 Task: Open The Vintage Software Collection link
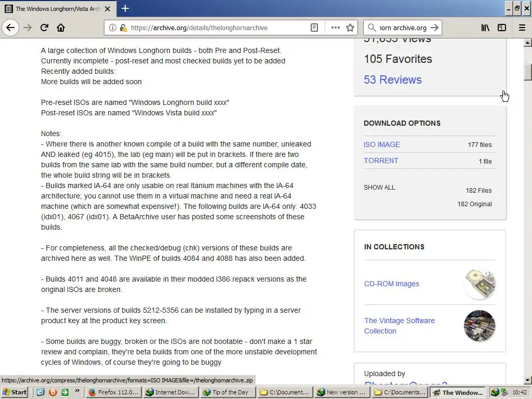click(x=400, y=326)
